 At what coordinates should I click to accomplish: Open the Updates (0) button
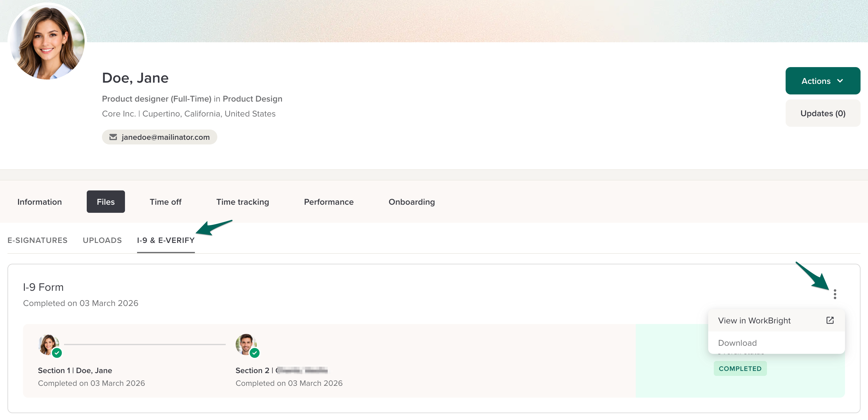pos(822,113)
